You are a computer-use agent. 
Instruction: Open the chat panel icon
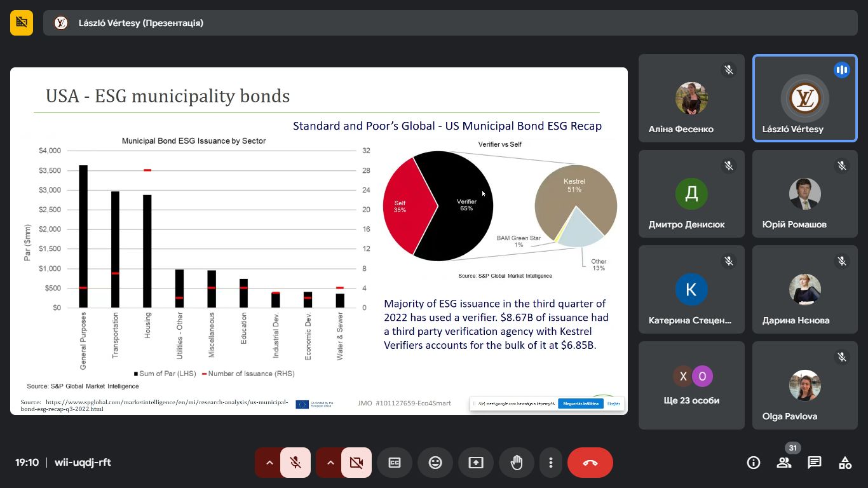815,463
